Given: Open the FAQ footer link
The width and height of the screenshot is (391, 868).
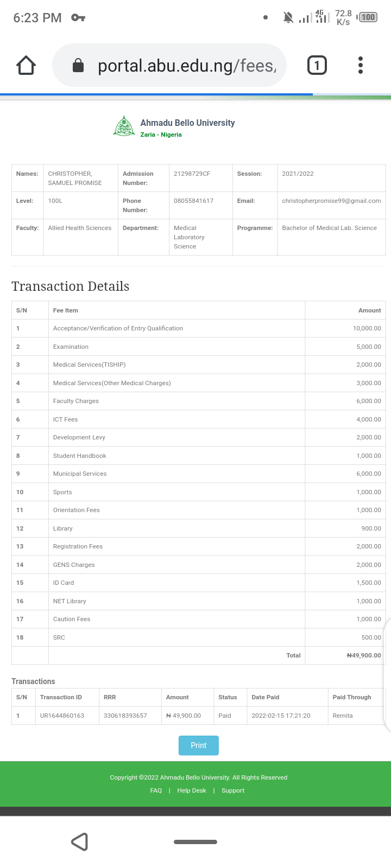Looking at the screenshot, I should (156, 790).
